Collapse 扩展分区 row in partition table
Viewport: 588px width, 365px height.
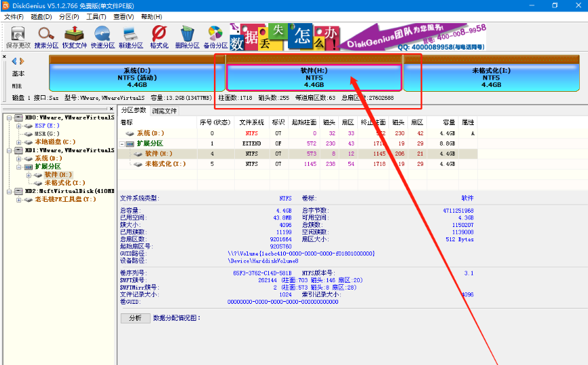pyautogui.click(x=122, y=144)
